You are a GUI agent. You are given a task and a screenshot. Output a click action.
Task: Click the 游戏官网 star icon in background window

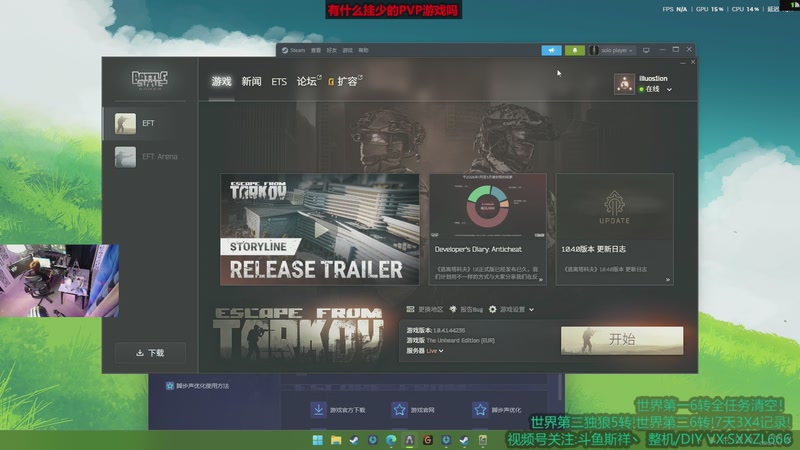[399, 410]
